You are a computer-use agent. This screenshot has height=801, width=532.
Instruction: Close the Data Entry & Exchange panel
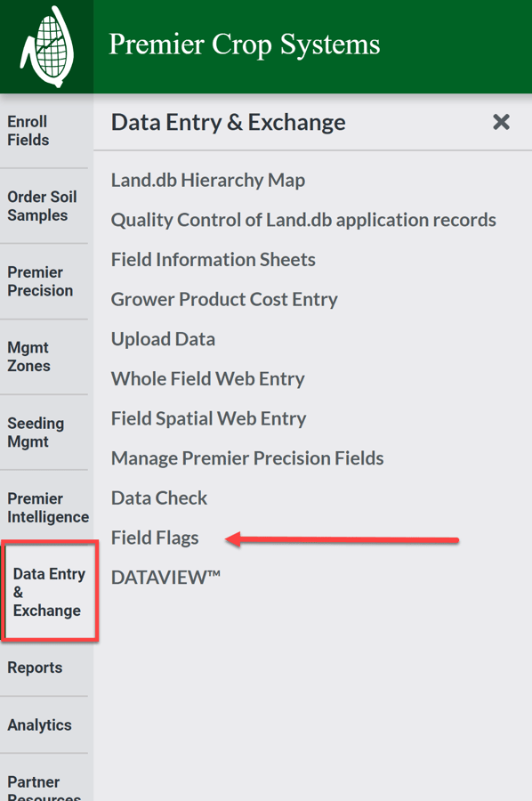(501, 123)
